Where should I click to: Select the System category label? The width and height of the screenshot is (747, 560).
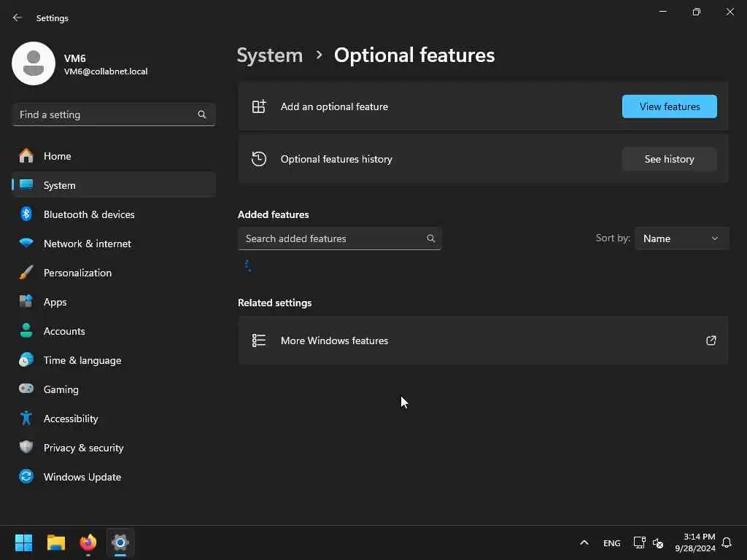[x=60, y=185]
